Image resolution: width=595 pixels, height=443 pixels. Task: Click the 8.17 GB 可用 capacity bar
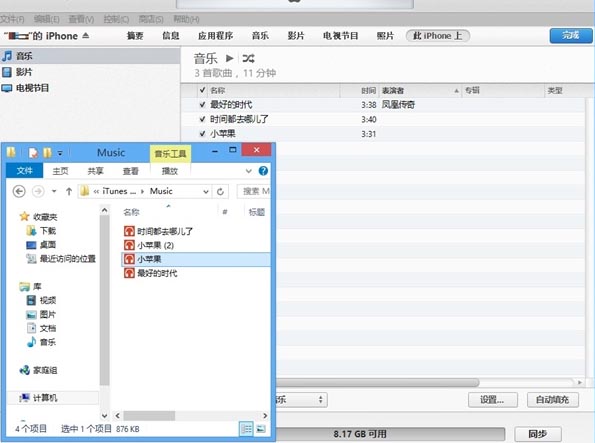click(x=390, y=434)
